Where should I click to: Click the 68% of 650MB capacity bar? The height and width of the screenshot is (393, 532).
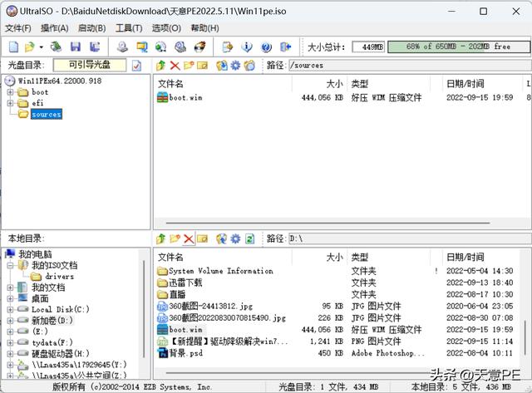tap(459, 47)
